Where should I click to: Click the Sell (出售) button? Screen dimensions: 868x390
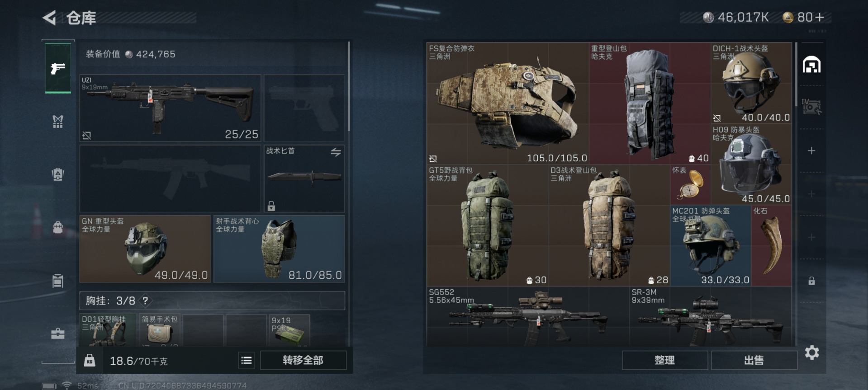(x=754, y=360)
